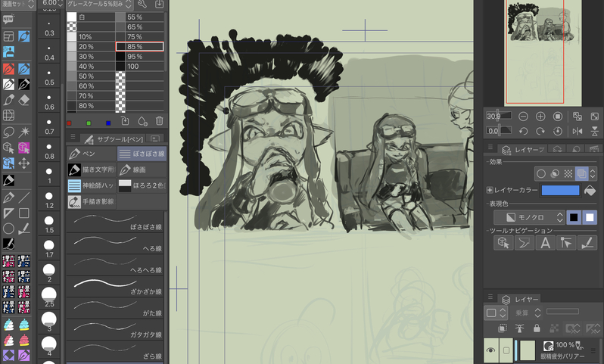
Task: Click the NEW speech bubble icon
Action: (x=8, y=18)
